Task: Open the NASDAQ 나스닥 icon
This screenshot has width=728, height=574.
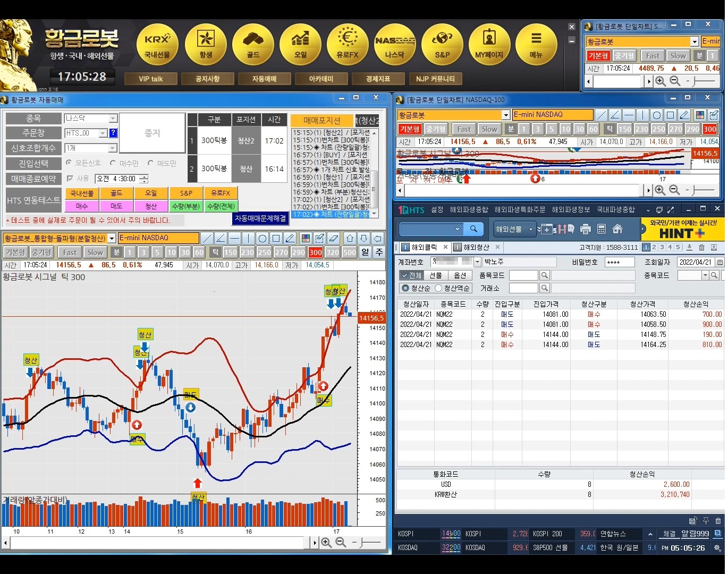Action: pyautogui.click(x=395, y=45)
